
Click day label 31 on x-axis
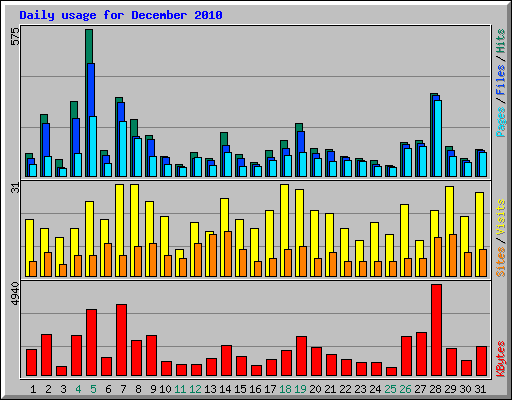point(480,389)
